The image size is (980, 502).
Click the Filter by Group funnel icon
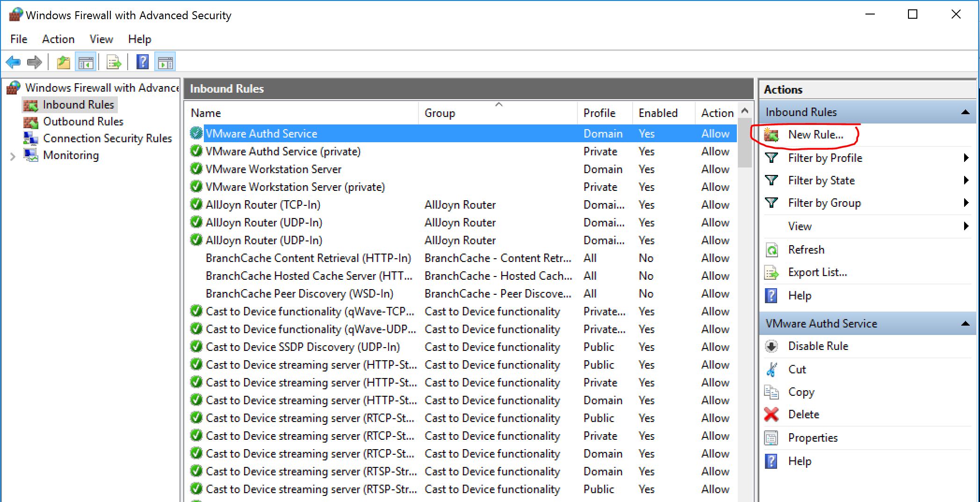pos(771,203)
